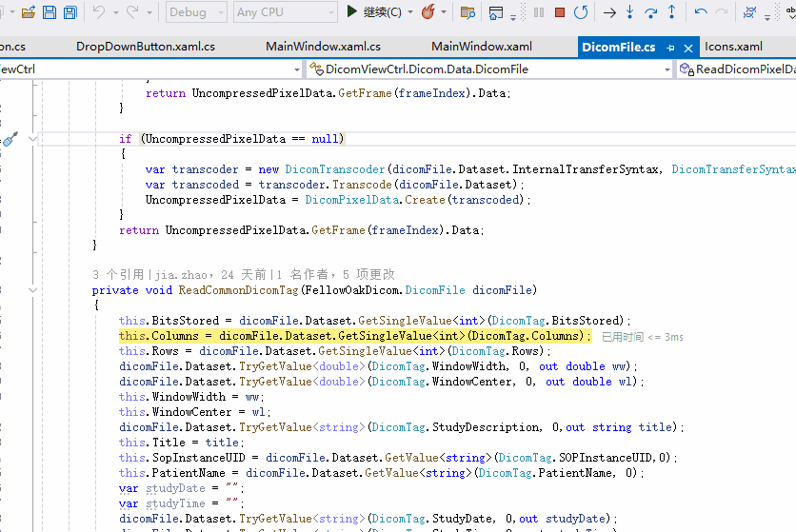Click the blue step-backward curved arrow icon
Image resolution: width=796 pixels, height=532 pixels.
pyautogui.click(x=701, y=11)
